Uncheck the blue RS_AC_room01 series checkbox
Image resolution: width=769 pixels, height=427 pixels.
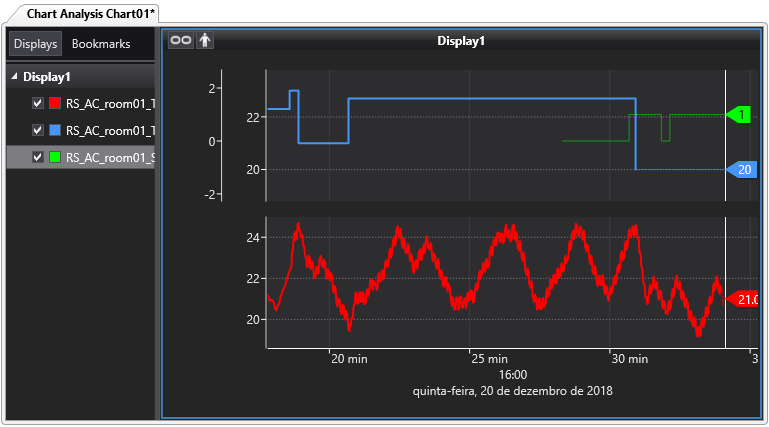coord(38,130)
